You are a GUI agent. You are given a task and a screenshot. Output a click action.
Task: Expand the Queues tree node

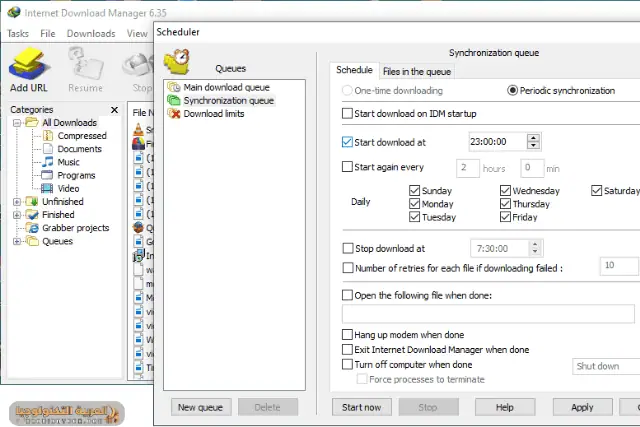pos(17,241)
